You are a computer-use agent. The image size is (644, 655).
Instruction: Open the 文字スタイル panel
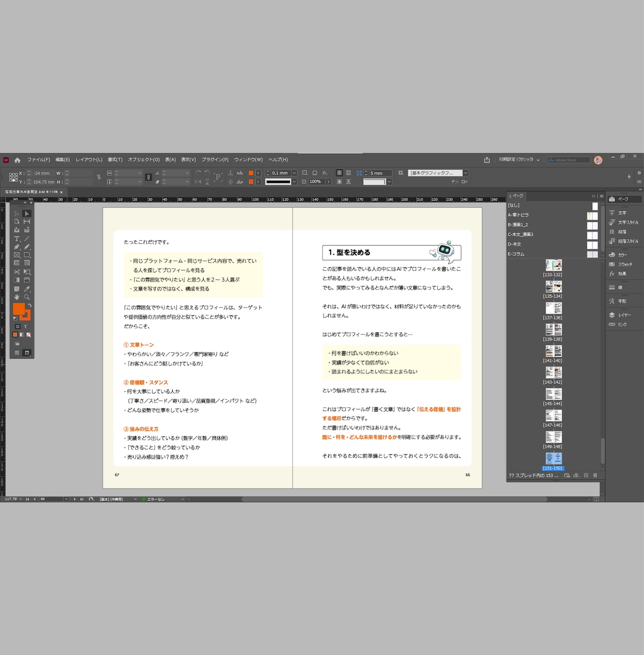pos(624,222)
